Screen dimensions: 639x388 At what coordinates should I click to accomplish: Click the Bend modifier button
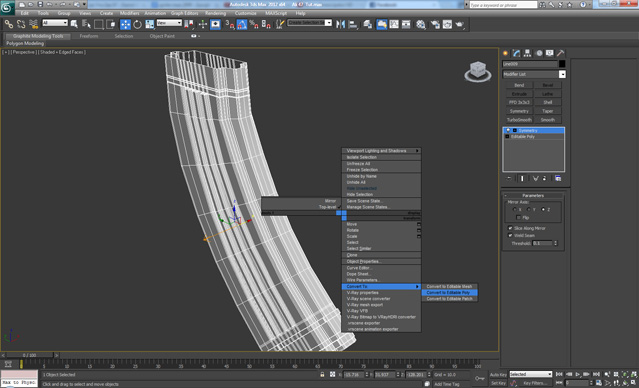[x=519, y=85]
